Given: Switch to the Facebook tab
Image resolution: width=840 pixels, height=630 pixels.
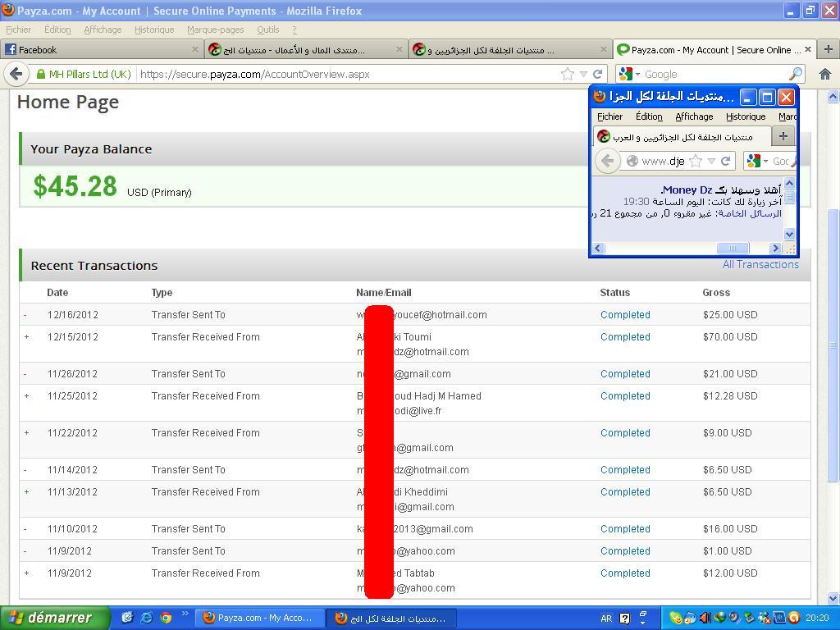Looking at the screenshot, I should click(102, 49).
